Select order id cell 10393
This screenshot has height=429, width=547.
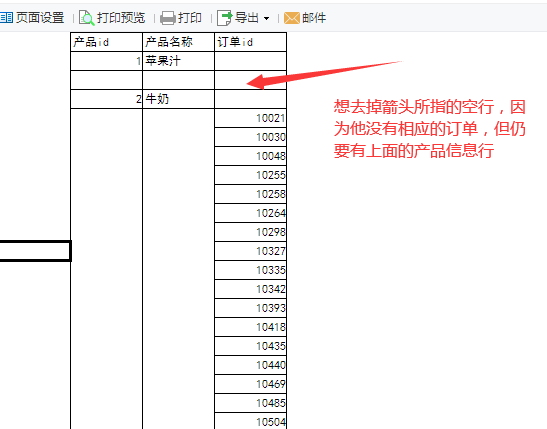point(250,308)
